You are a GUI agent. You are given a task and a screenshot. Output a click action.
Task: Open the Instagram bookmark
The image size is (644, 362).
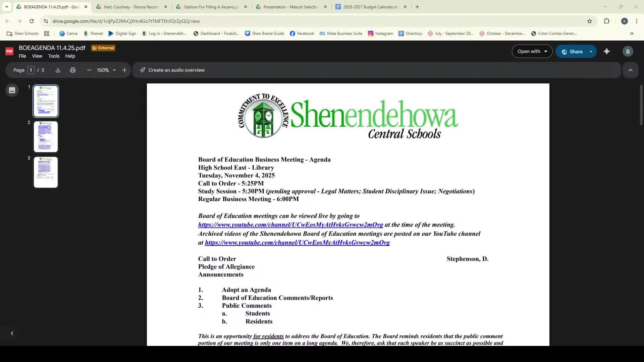pos(380,34)
